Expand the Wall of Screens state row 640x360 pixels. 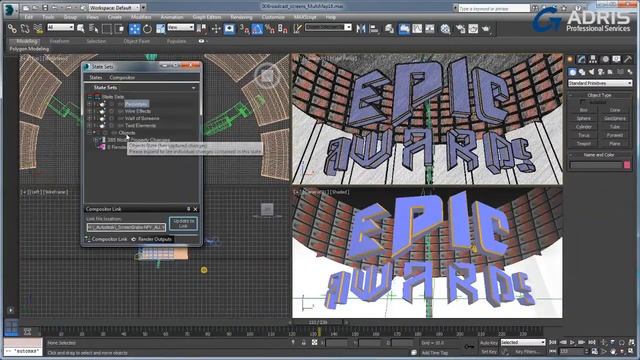tap(89, 118)
